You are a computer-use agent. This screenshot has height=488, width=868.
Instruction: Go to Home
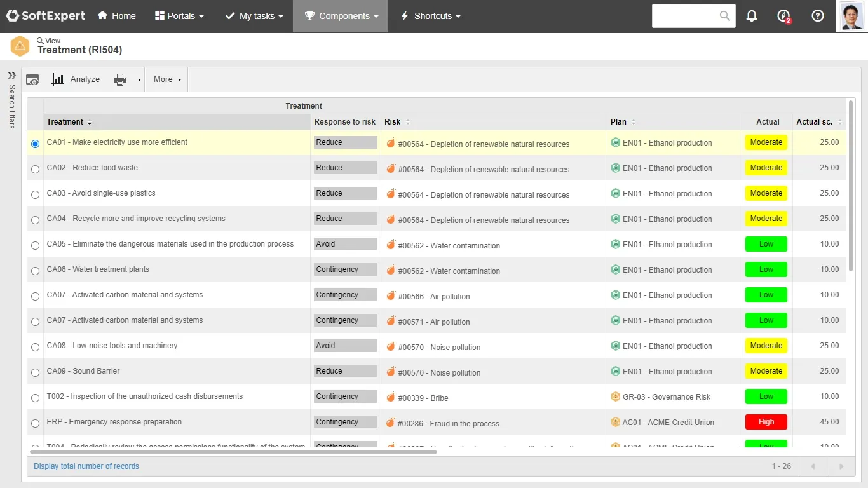(x=116, y=16)
